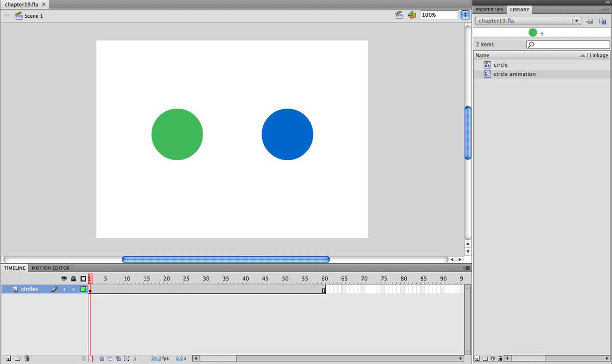Switch to the Motion Editor tab
This screenshot has height=364, width=612.
click(51, 268)
